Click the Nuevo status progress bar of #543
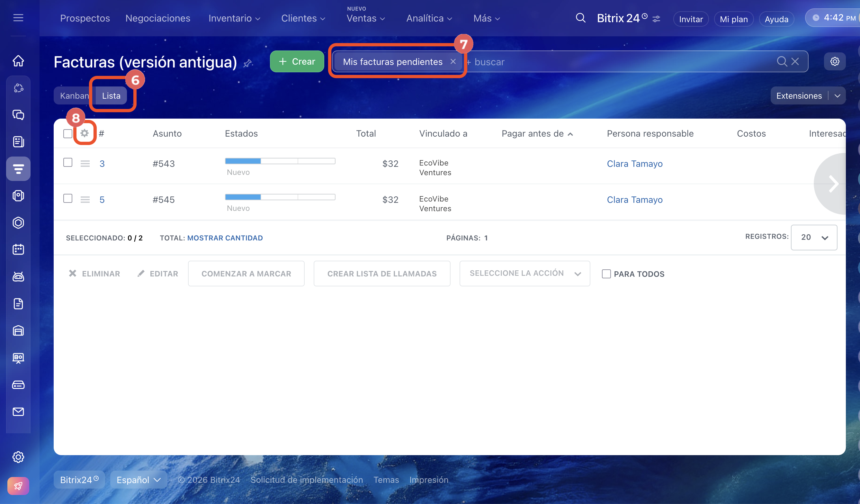Image resolution: width=860 pixels, height=504 pixels. tap(280, 161)
